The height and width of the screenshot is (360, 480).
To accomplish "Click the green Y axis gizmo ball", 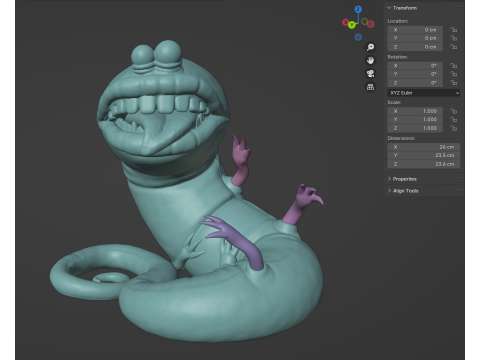I will 352,25.
